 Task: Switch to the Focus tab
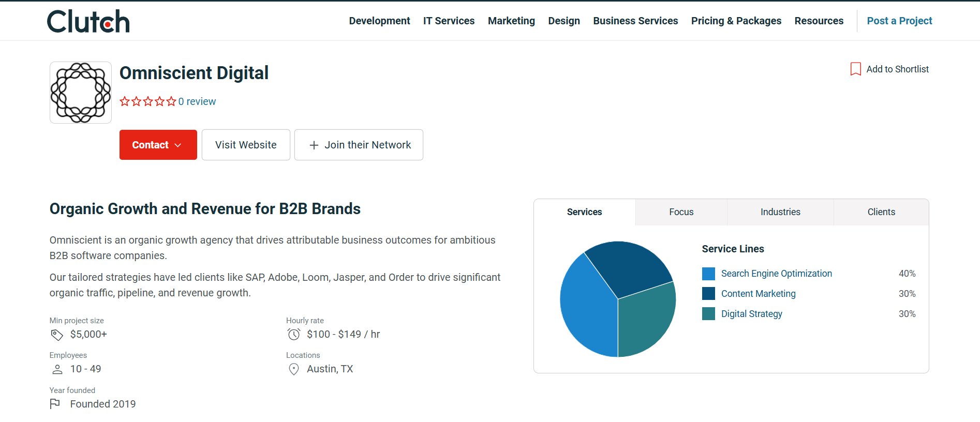(681, 212)
